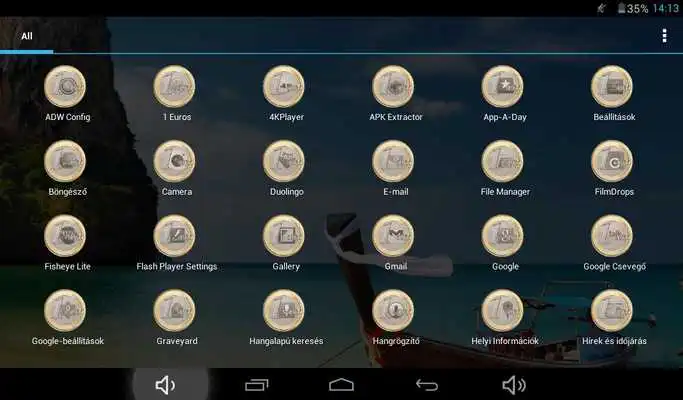Open File Manager
The image size is (683, 400).
[x=503, y=161]
